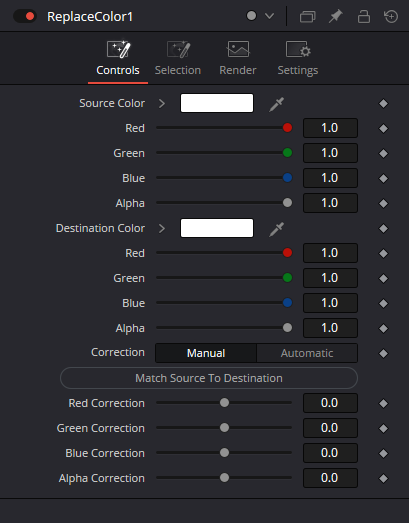This screenshot has width=409, height=523.
Task: Add keyframe for Source Color Green
Action: pyautogui.click(x=383, y=153)
